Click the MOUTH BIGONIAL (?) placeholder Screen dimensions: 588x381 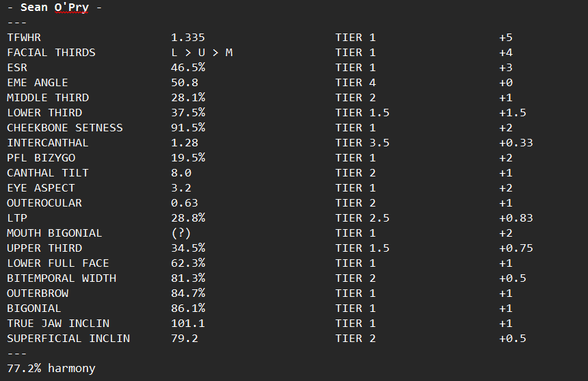181,233
